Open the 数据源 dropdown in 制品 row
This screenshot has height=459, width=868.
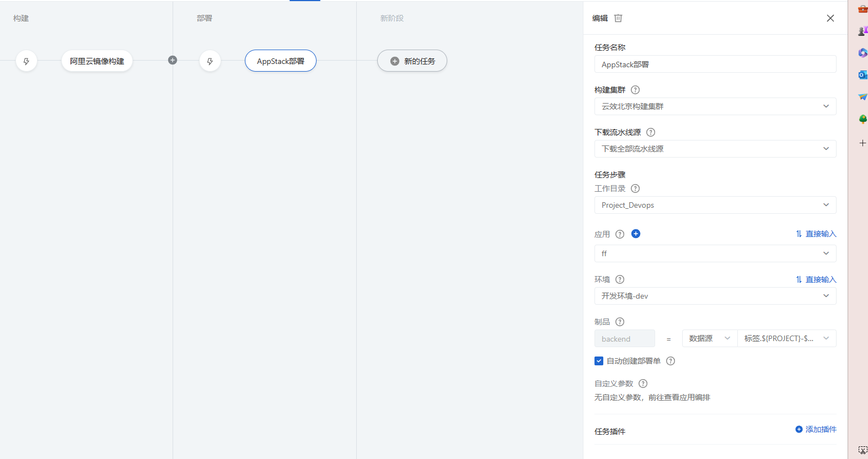tap(710, 338)
